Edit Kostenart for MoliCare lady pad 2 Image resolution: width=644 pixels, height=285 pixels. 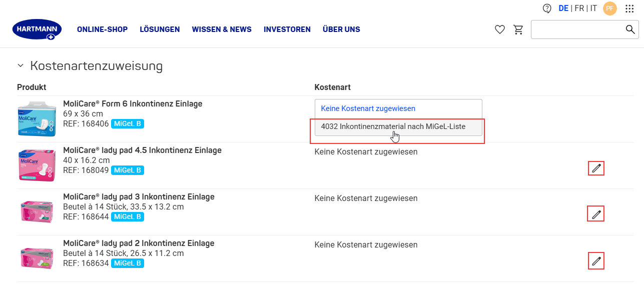click(596, 261)
